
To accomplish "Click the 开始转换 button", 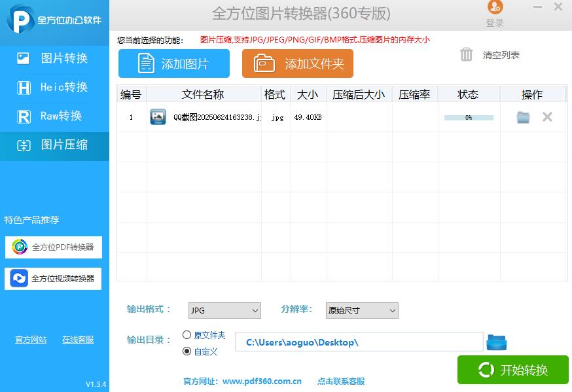I will point(513,370).
